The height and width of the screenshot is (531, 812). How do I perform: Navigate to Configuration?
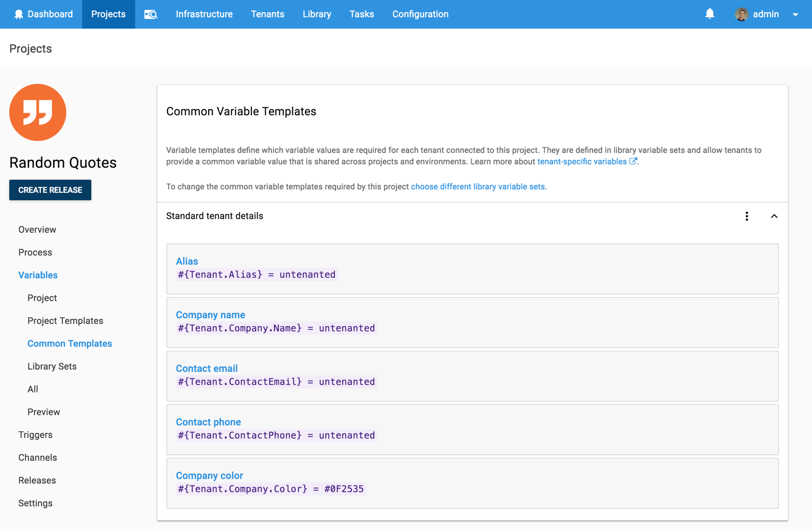[x=421, y=14]
